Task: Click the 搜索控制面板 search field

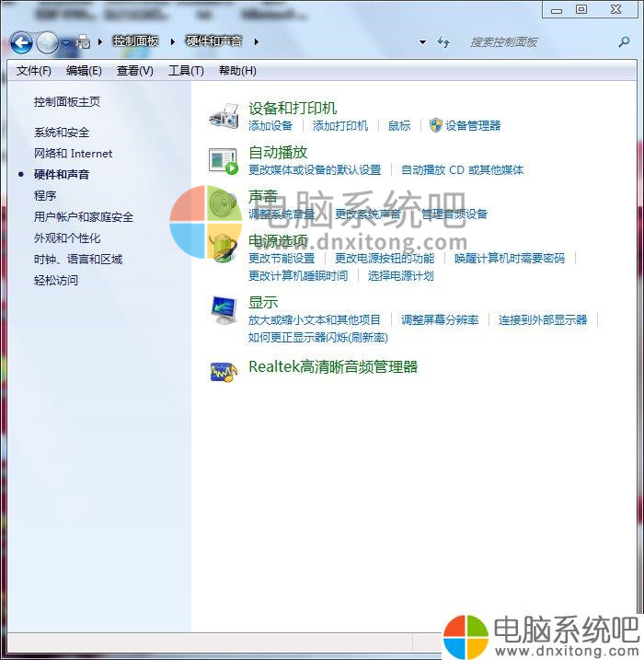Action: [x=534, y=42]
